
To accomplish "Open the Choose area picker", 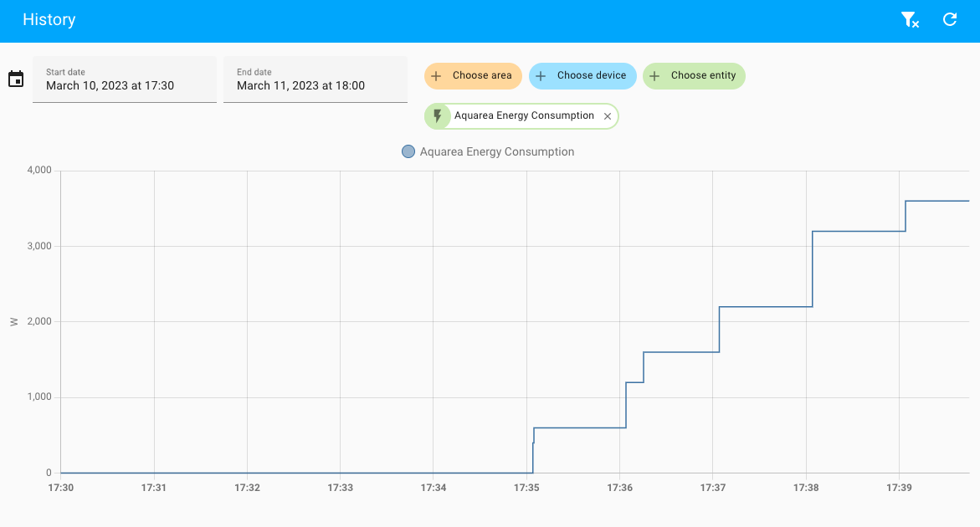I will point(482,76).
